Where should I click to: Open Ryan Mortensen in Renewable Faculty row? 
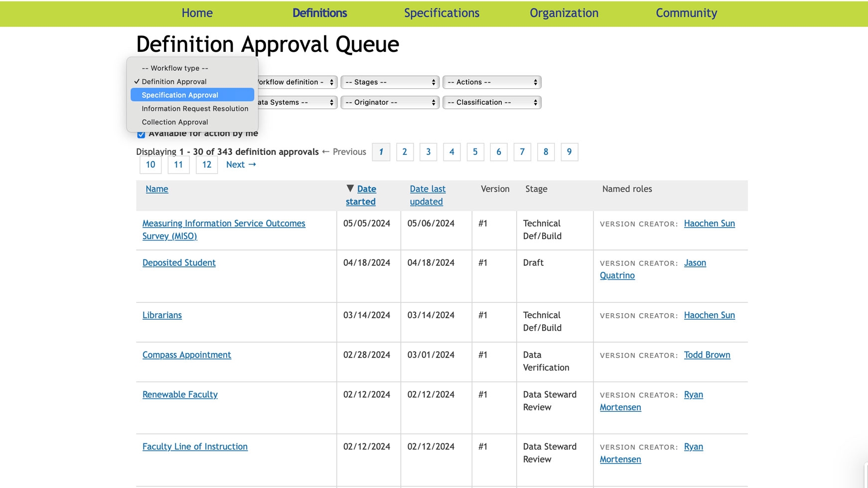[651, 401]
